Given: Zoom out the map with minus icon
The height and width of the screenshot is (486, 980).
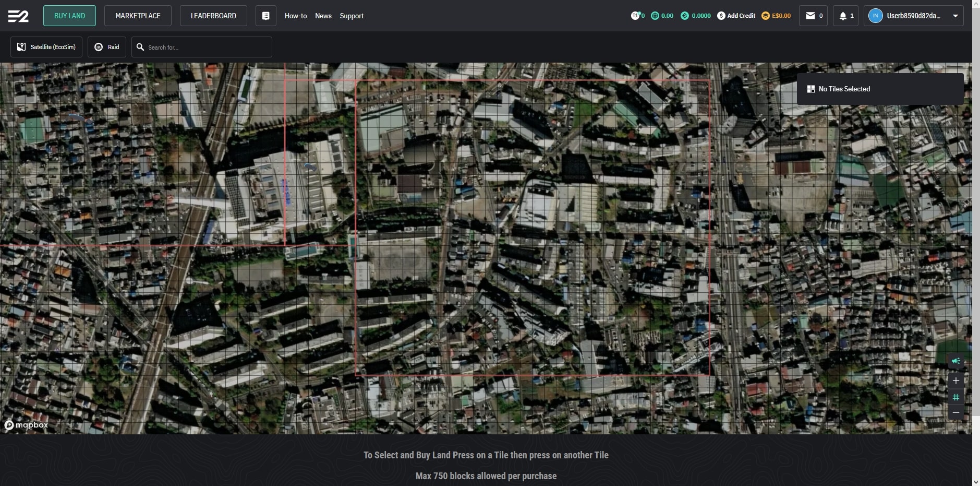Looking at the screenshot, I should (x=955, y=412).
